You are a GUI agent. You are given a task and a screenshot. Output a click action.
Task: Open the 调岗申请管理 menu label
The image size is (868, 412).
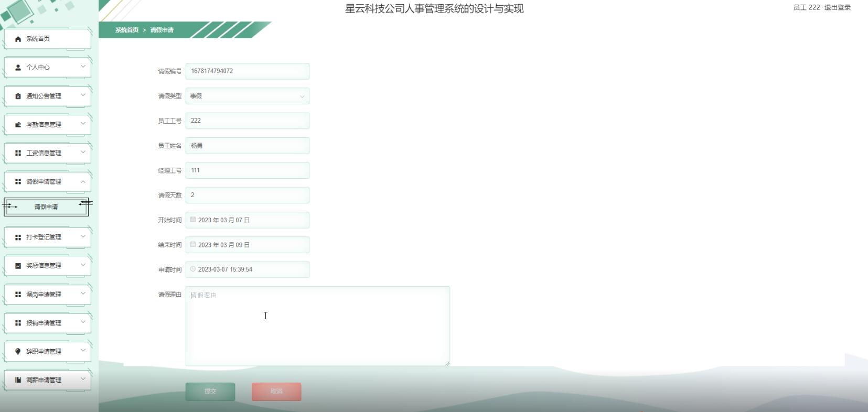44,295
